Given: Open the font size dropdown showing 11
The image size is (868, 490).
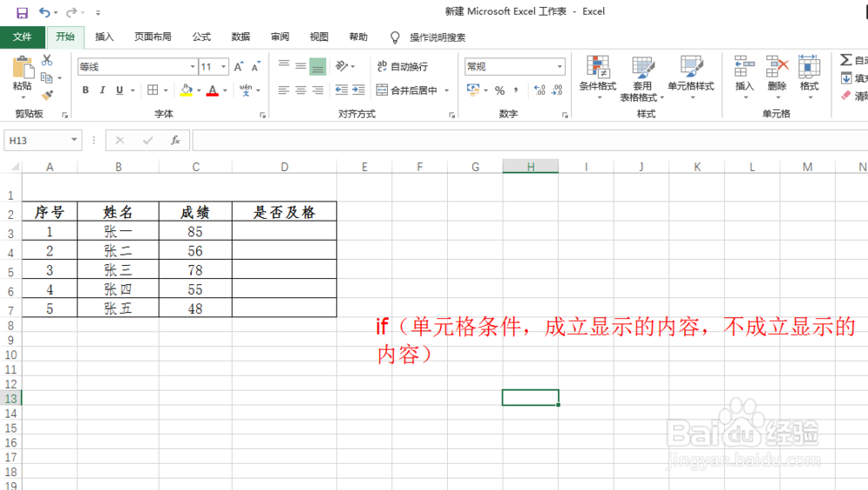Looking at the screenshot, I should click(224, 67).
